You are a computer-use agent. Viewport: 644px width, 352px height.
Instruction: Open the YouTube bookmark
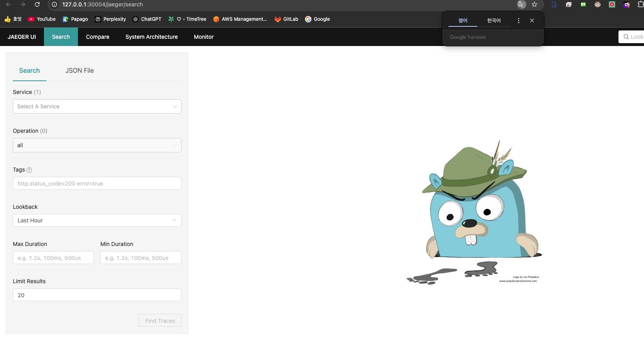[x=42, y=19]
